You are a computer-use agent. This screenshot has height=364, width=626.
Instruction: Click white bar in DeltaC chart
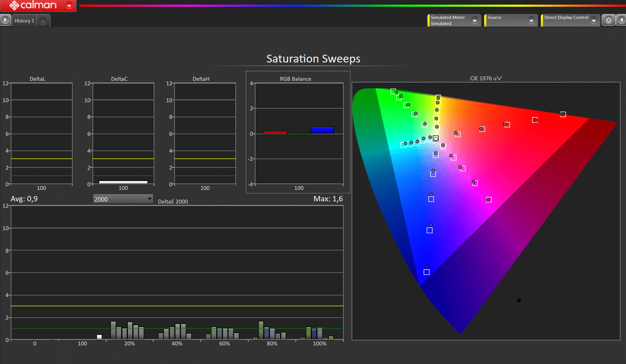123,182
